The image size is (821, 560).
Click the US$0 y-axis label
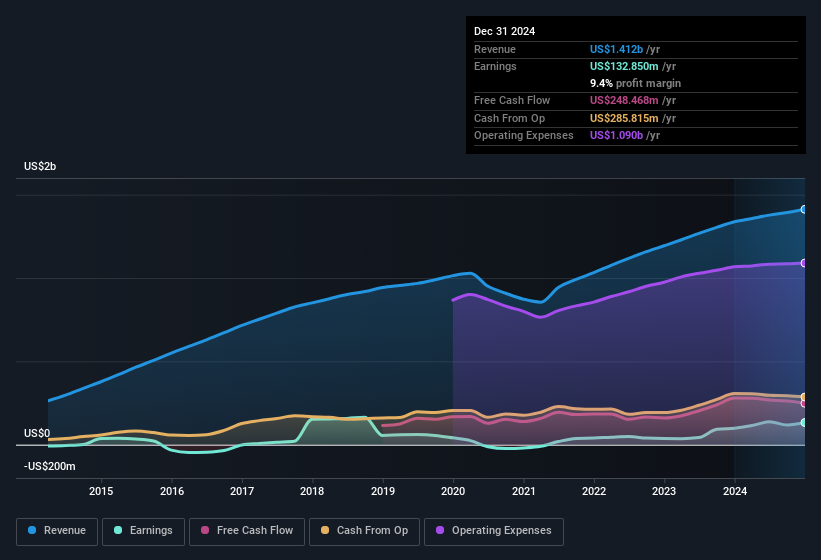[37, 433]
